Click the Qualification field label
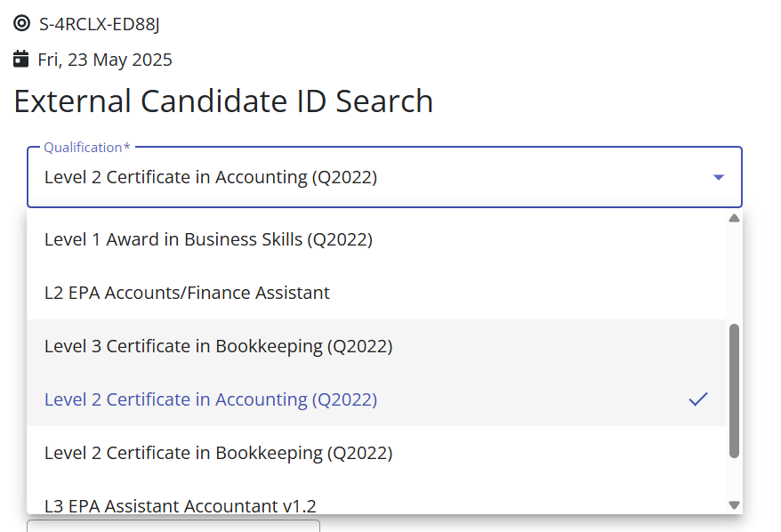The width and height of the screenshot is (781, 532). [x=87, y=148]
